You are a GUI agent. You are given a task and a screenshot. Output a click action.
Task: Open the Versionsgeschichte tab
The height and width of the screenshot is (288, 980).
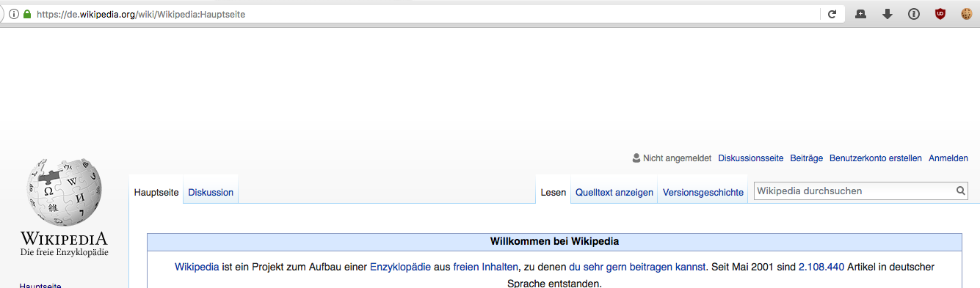pyautogui.click(x=703, y=193)
